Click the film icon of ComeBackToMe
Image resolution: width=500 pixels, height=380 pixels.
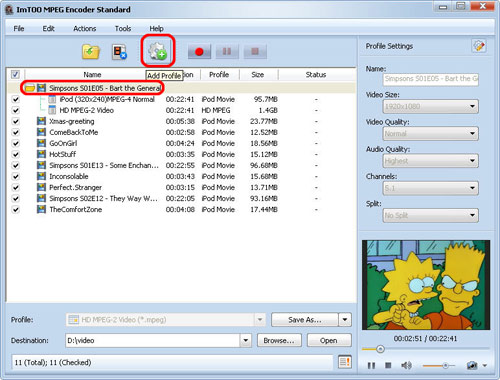point(41,132)
